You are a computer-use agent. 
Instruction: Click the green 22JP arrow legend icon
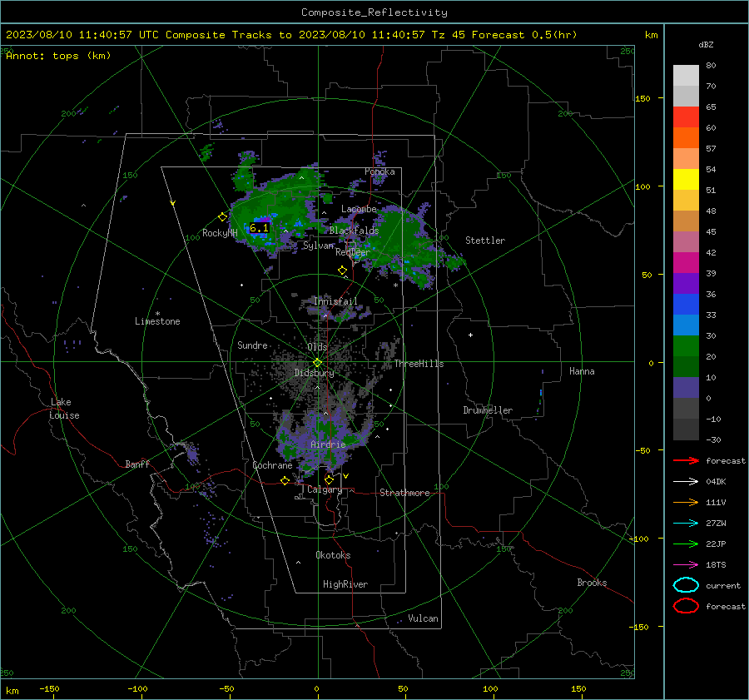coord(686,544)
